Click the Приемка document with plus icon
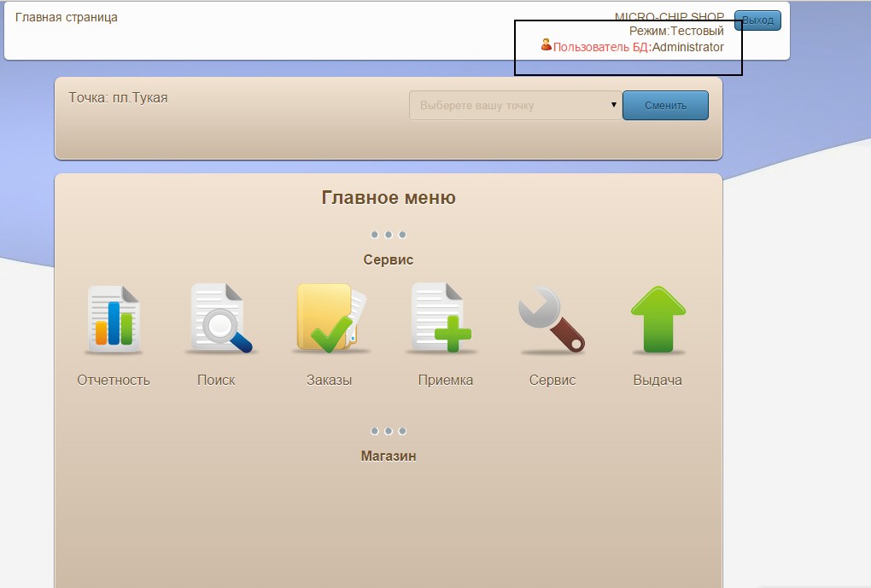This screenshot has height=588, width=871. (x=441, y=319)
